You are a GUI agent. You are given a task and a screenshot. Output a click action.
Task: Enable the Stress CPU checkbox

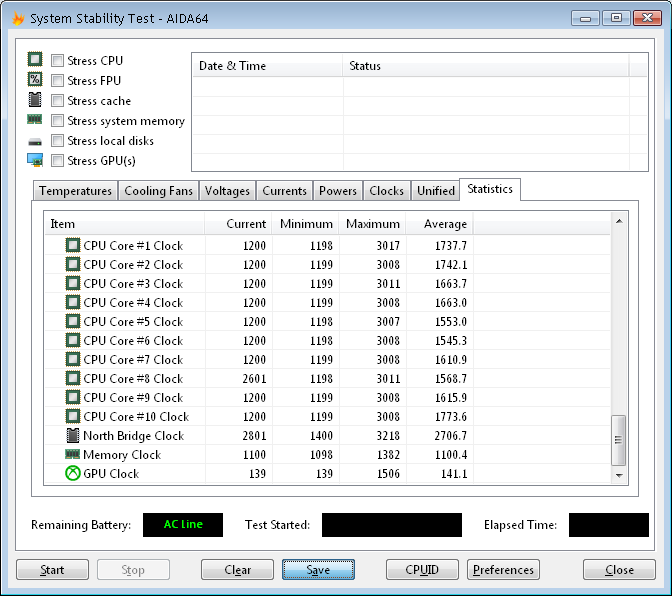point(57,60)
